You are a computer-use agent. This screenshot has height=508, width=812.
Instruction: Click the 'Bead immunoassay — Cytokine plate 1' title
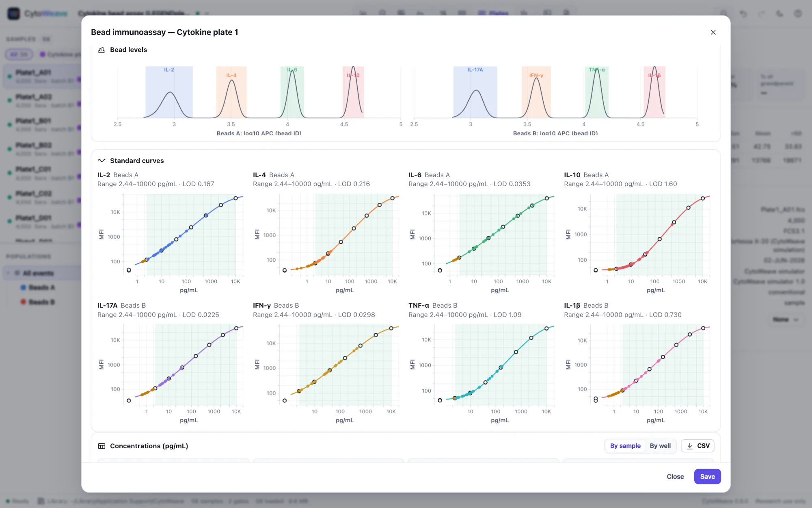click(164, 32)
